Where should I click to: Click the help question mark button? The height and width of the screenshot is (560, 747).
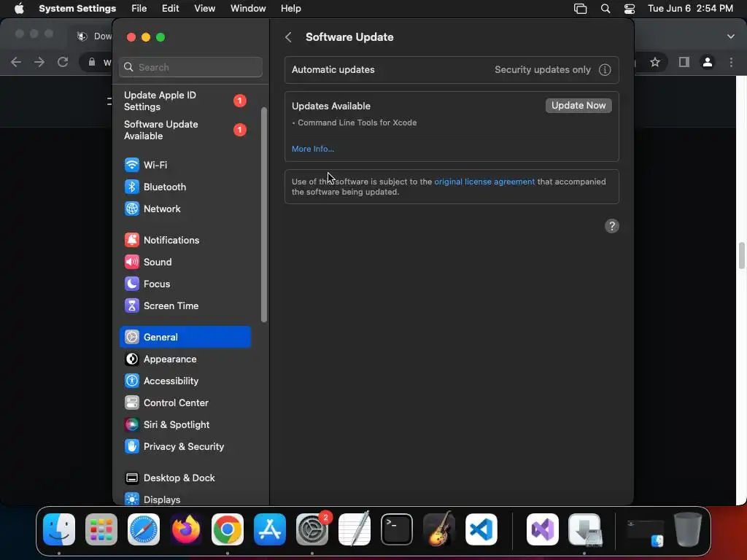[x=612, y=226]
